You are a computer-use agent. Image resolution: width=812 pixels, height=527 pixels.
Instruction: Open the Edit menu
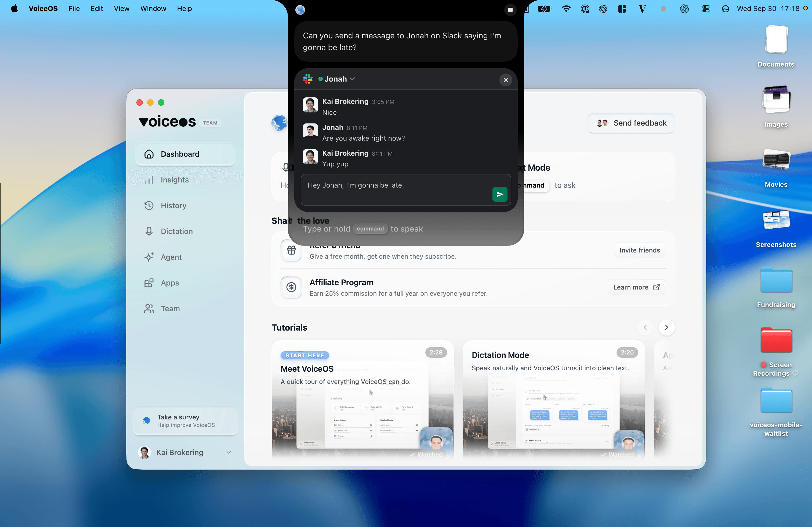coord(97,9)
